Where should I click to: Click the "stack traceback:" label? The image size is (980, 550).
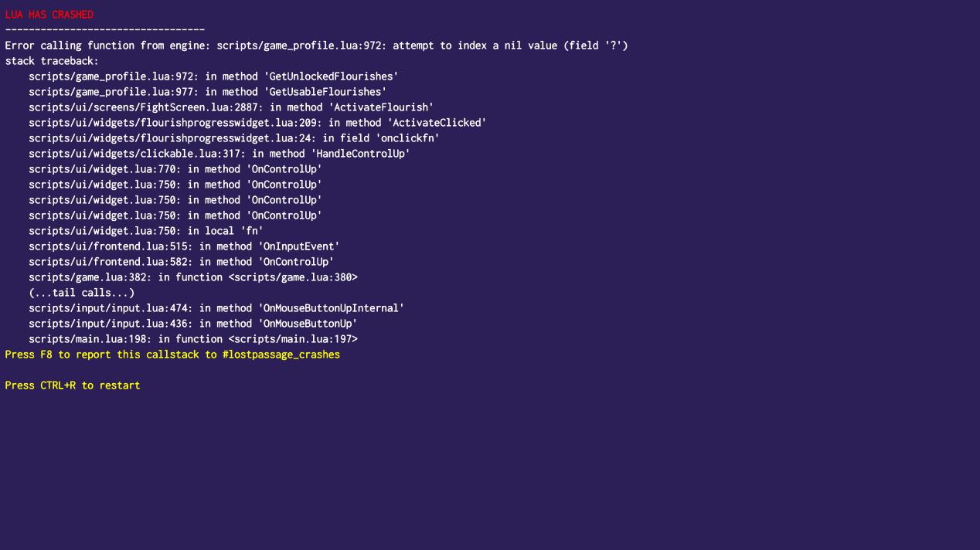(52, 61)
